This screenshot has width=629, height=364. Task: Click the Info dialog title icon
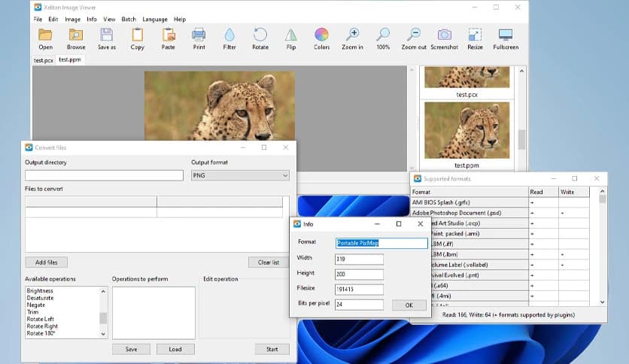coord(297,224)
